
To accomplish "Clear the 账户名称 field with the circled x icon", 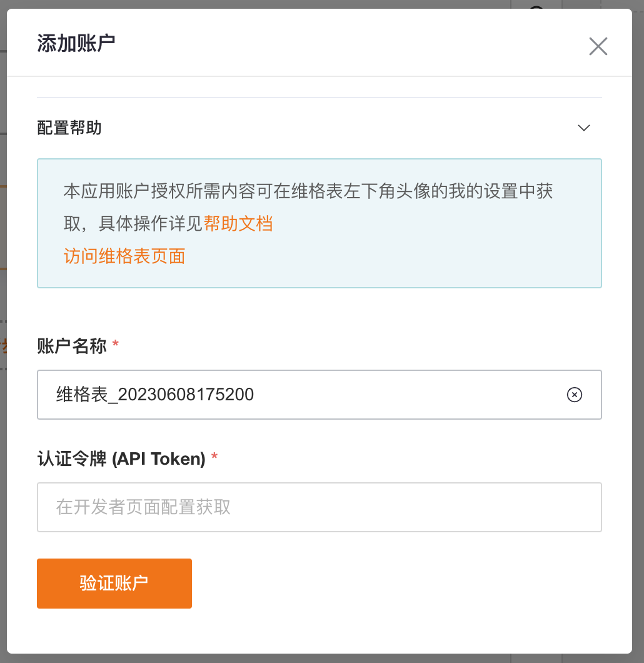I will pos(574,395).
